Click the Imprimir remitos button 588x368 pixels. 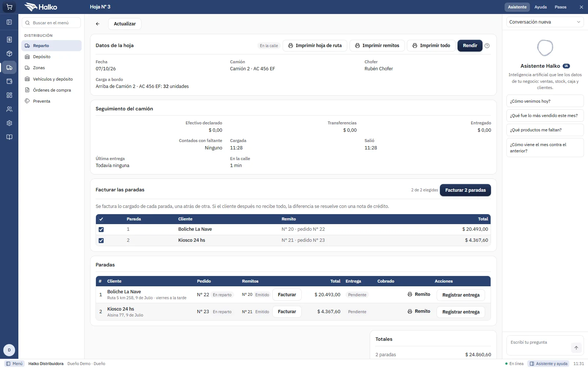[x=377, y=46]
